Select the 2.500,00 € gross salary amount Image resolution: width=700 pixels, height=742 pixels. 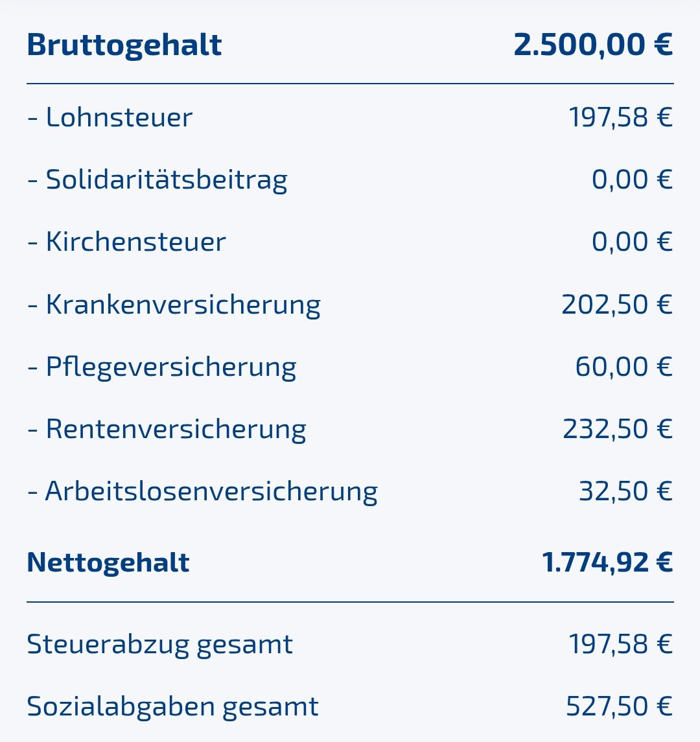coord(593,45)
